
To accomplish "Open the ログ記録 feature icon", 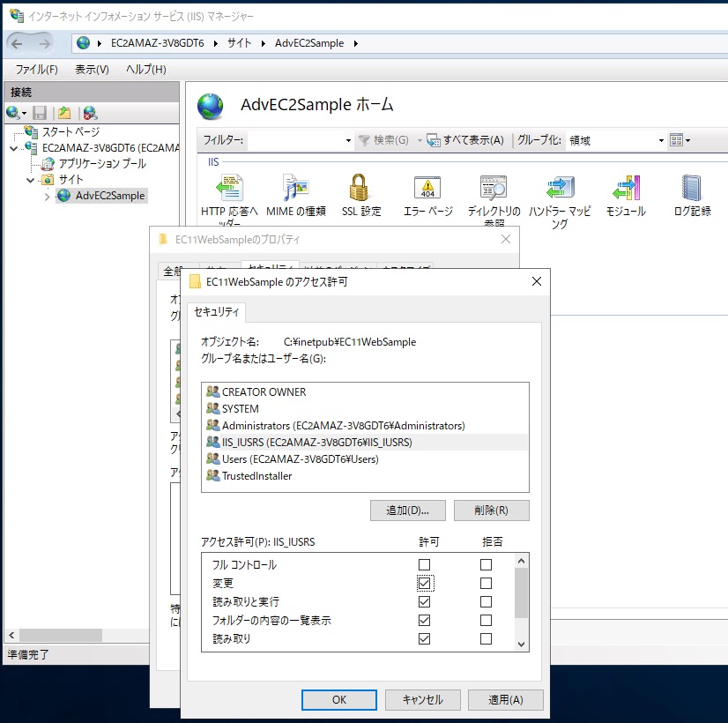I will point(692,188).
